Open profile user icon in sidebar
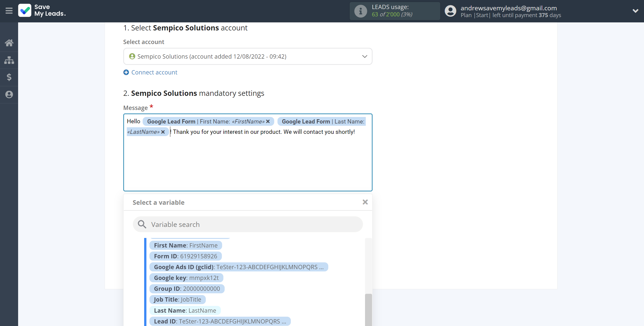This screenshot has width=644, height=326. [9, 95]
